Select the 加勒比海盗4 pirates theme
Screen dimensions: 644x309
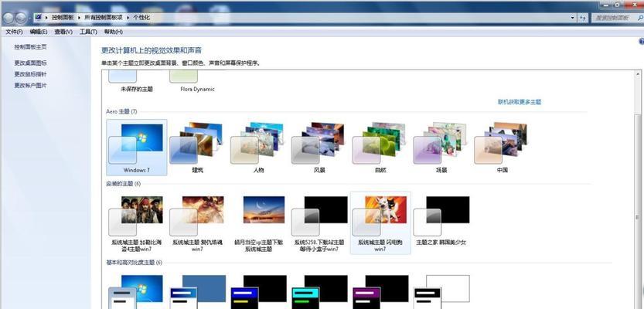click(137, 223)
